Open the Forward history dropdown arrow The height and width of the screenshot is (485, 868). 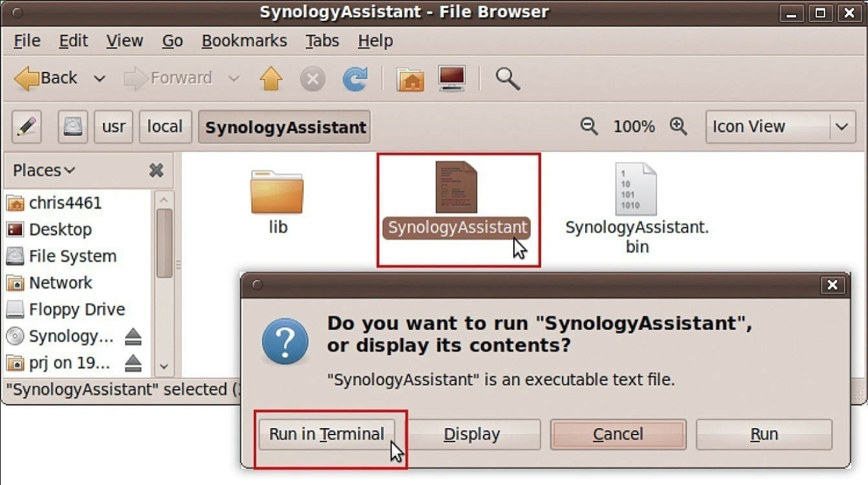click(x=234, y=79)
